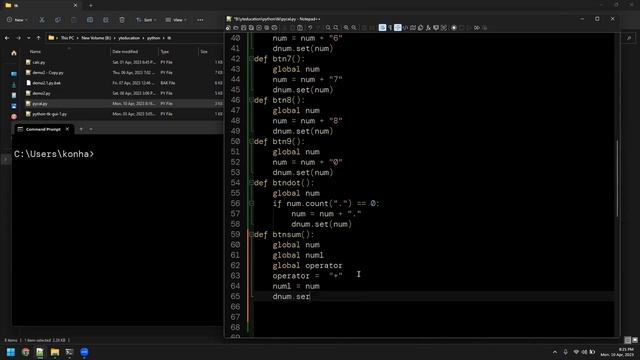The height and width of the screenshot is (360, 640).
Task: Click the Delete trash icon in File Explorer
Action: pos(122,20)
